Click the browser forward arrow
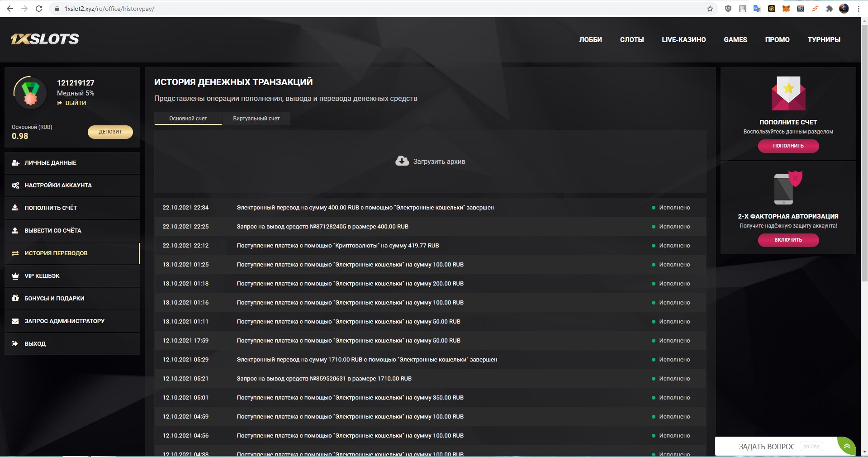The height and width of the screenshot is (457, 868). [x=24, y=9]
